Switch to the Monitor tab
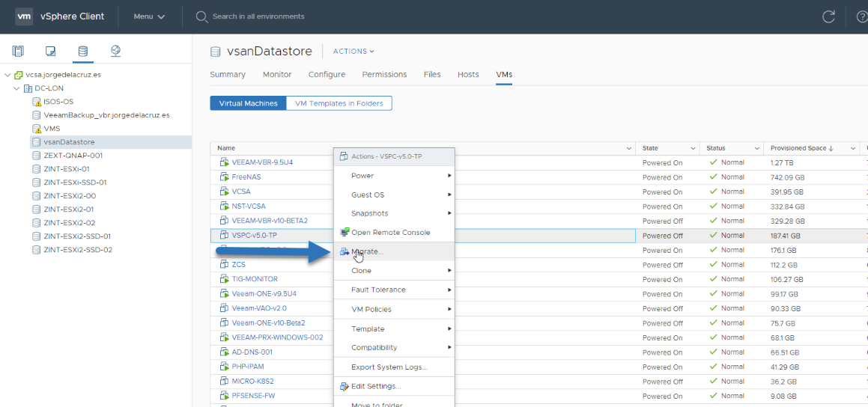This screenshot has width=868, height=407. click(277, 75)
